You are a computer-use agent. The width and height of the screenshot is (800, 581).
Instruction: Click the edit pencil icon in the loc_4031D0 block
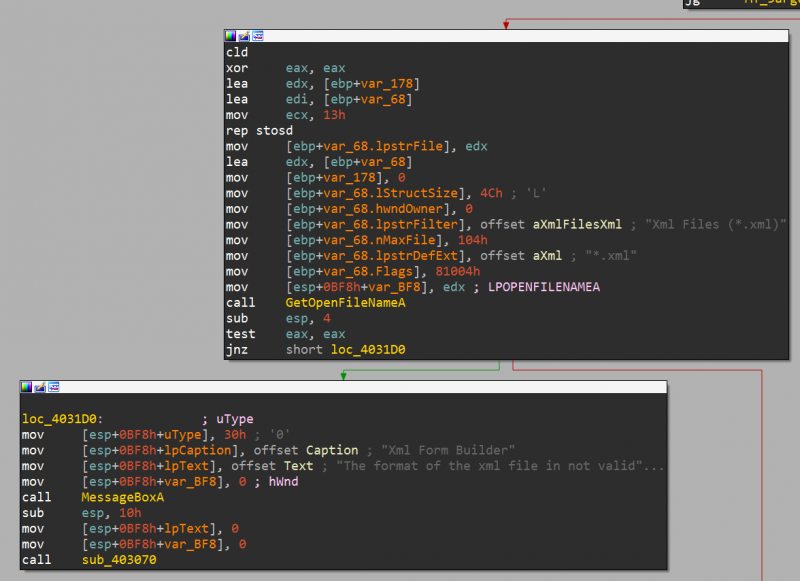pos(39,387)
